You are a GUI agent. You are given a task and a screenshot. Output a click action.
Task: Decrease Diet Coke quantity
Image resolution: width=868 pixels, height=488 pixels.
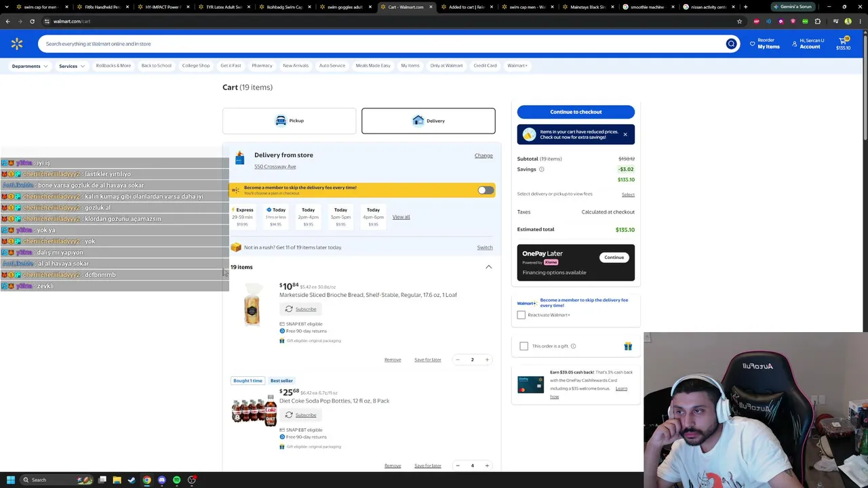(x=458, y=466)
